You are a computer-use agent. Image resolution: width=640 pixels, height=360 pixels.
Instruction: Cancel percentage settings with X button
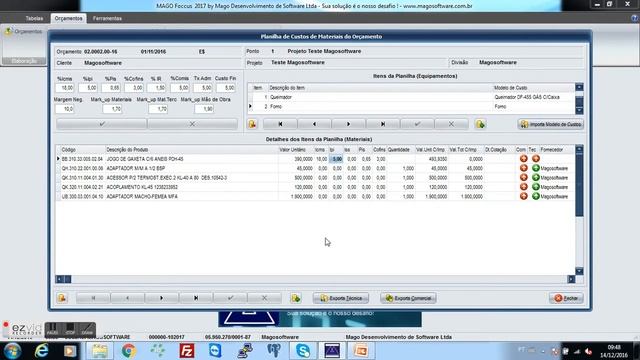pyautogui.click(x=192, y=124)
